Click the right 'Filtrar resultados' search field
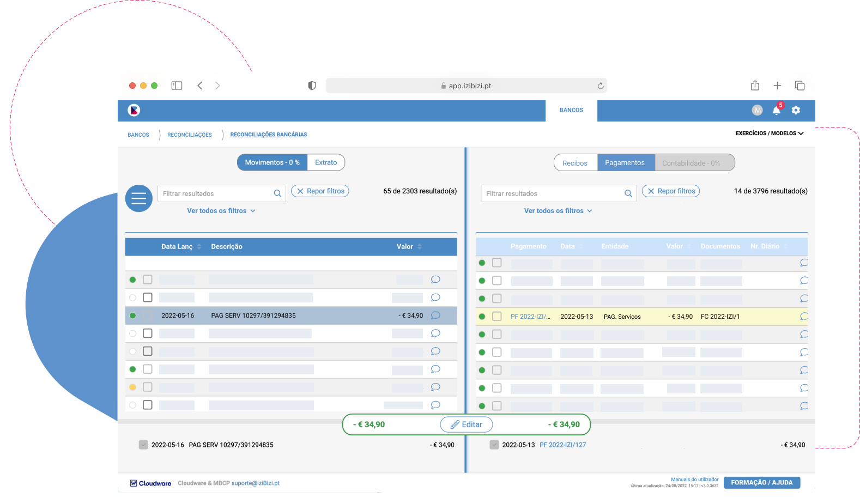Screen dimensions: 860x504 [552, 193]
